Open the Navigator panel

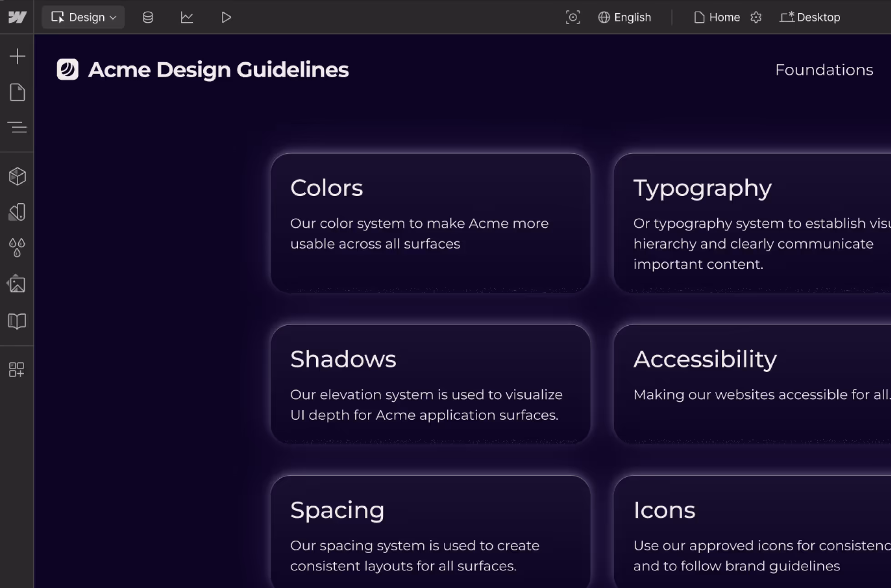click(x=17, y=127)
